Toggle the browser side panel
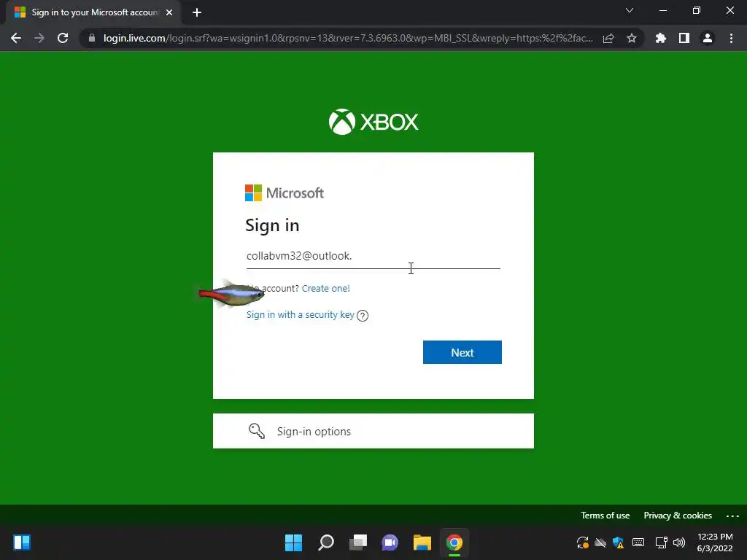The image size is (747, 560). (684, 38)
